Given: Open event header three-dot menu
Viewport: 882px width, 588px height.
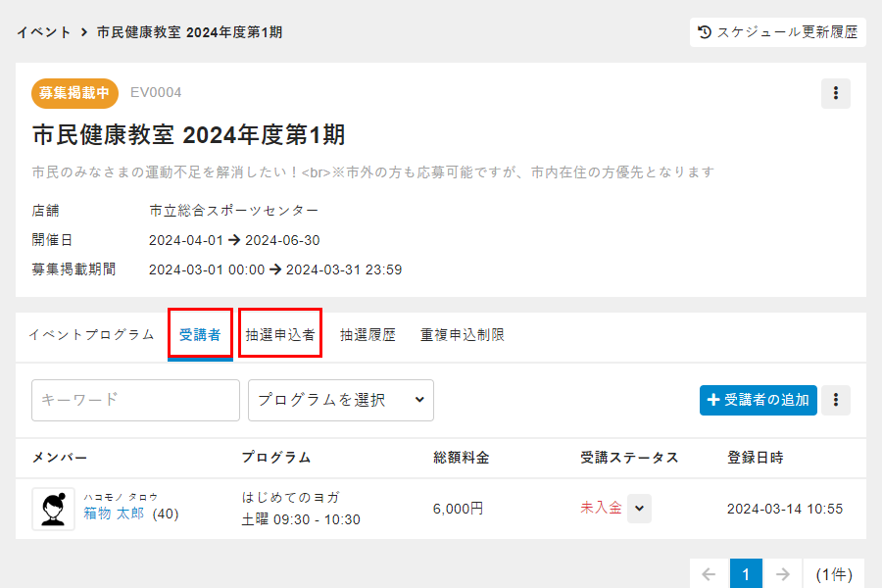Looking at the screenshot, I should [x=835, y=93].
